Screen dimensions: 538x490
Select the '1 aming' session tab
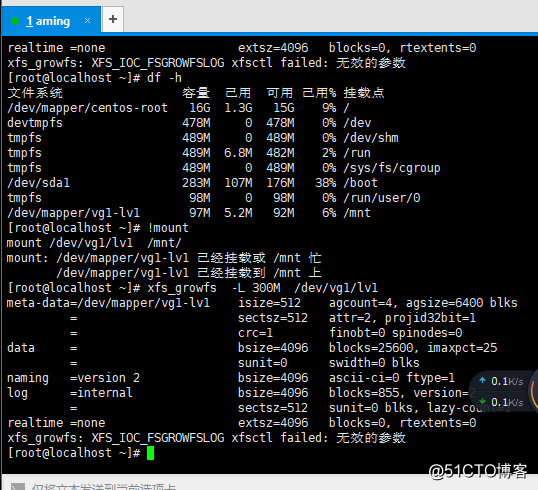pos(51,21)
